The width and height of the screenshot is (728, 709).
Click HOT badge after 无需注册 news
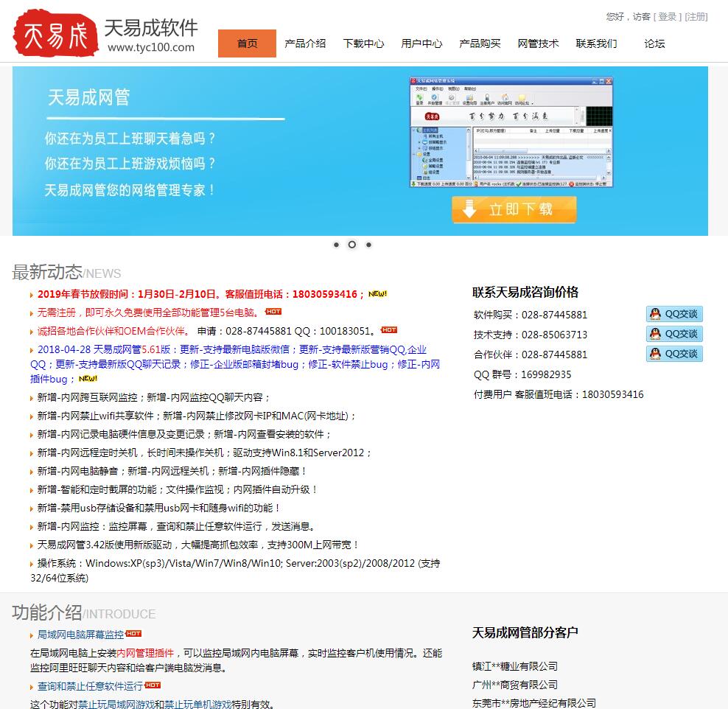pyautogui.click(x=273, y=312)
